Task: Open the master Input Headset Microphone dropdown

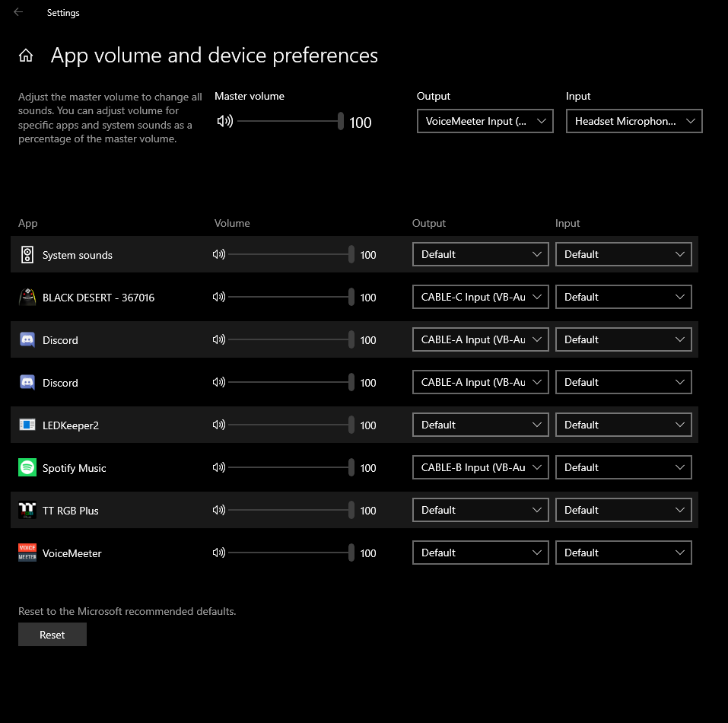Action: (x=634, y=121)
